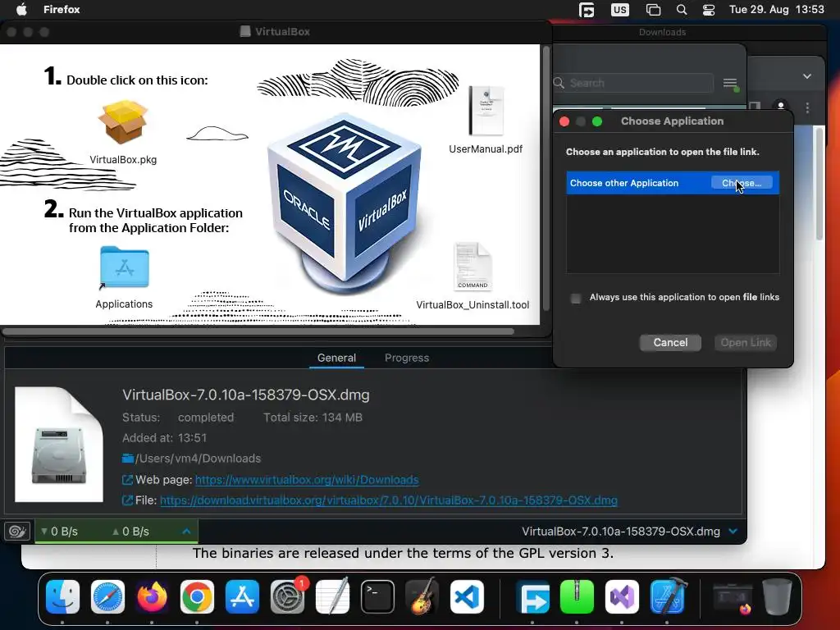Screen dimensions: 840x630
Task: Open purple Visual Studio from the Dock
Action: 622,596
